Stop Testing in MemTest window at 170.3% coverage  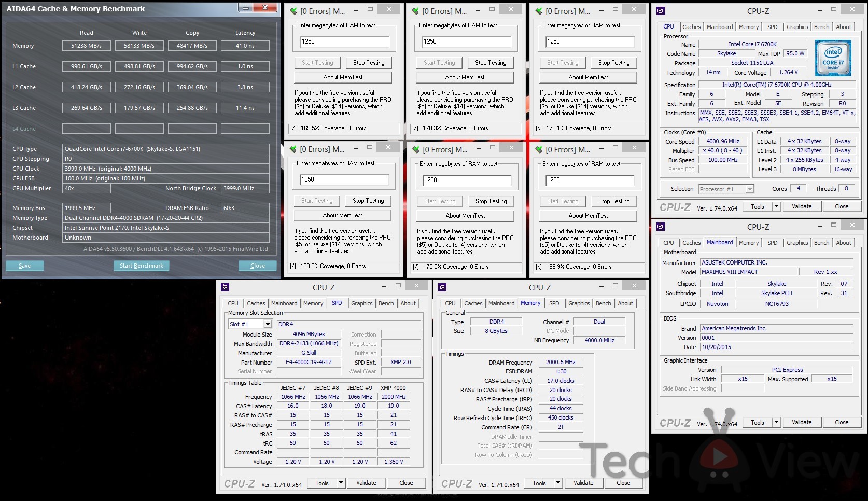(491, 63)
